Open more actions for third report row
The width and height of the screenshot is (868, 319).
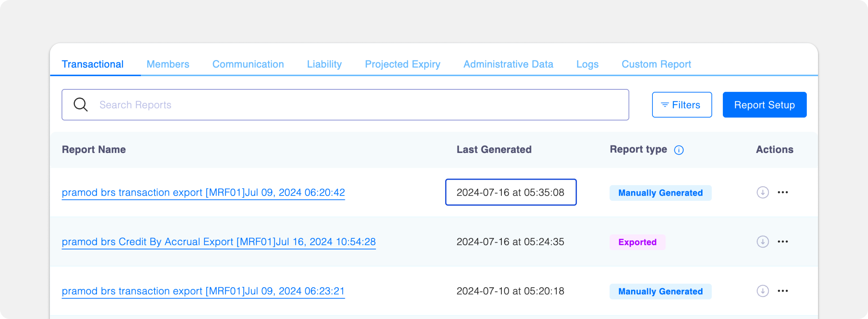coord(782,291)
